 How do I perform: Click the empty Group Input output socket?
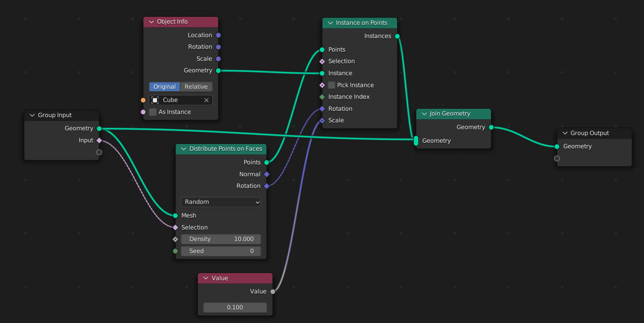pyautogui.click(x=99, y=152)
